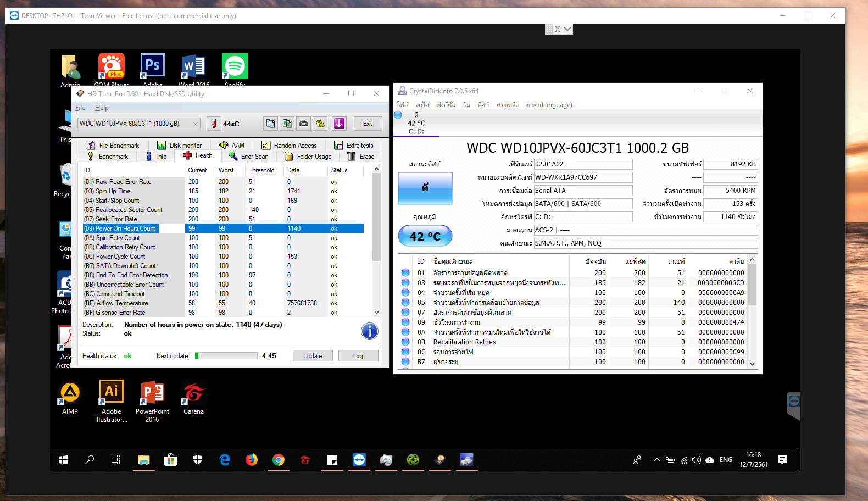Screen dimensions: 868x501
Task: Click the 42 °C temperature badge in CrystalDiskInfo
Action: point(425,236)
